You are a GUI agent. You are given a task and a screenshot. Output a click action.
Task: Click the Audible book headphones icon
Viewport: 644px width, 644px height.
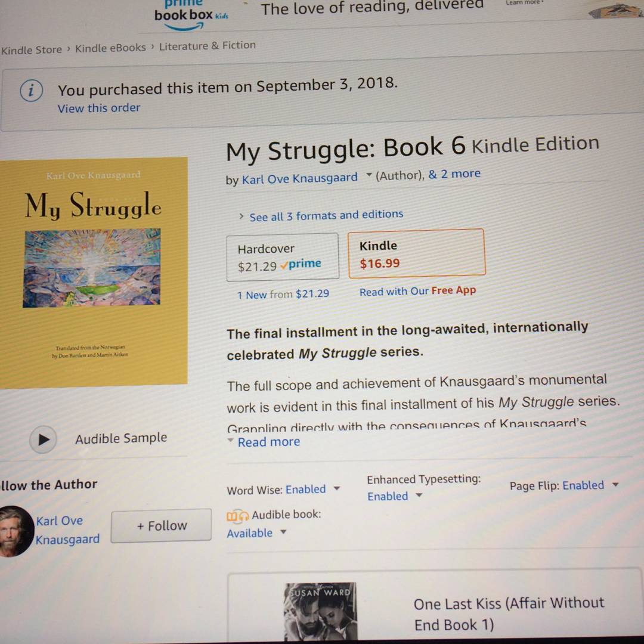(237, 516)
